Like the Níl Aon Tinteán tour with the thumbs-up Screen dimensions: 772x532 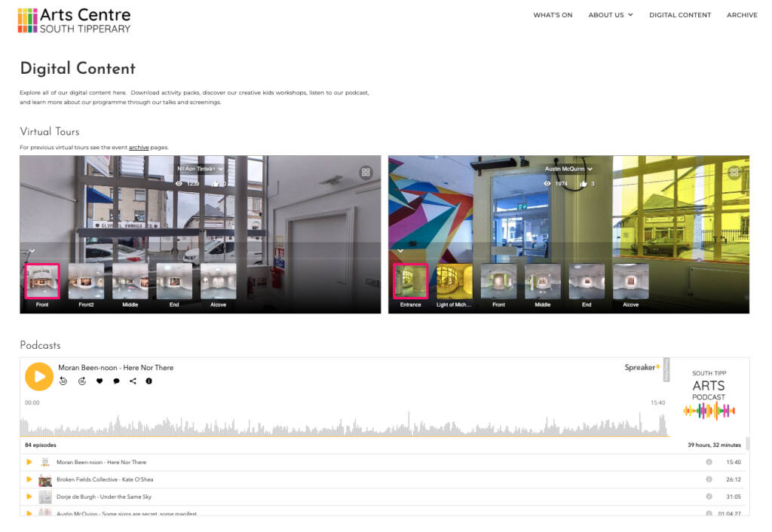215,184
